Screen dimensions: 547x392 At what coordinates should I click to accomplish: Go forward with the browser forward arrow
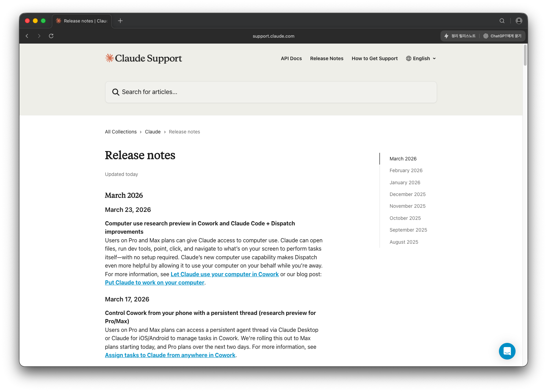(x=39, y=36)
